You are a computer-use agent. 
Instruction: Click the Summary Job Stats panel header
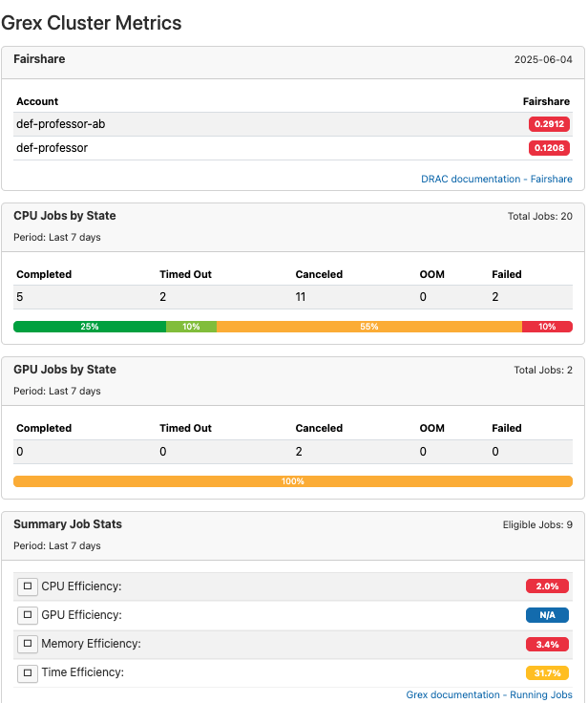click(x=293, y=536)
